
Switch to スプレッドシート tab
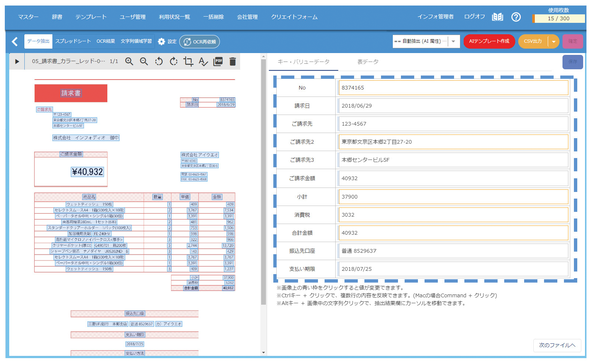73,41
